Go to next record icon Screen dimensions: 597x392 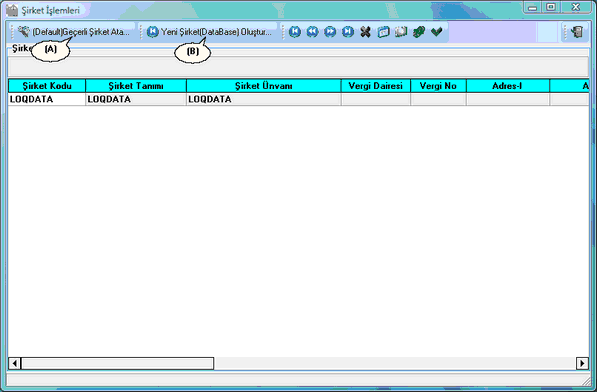click(x=330, y=32)
